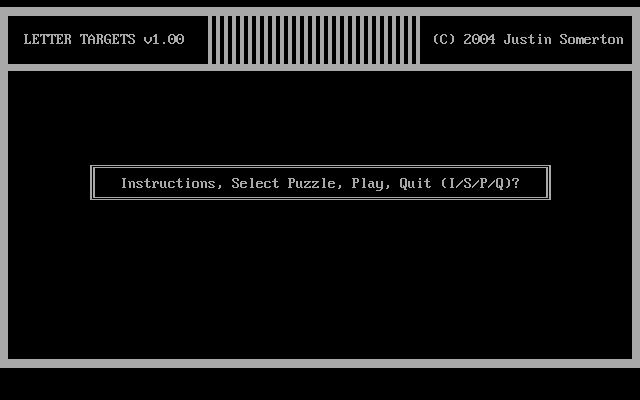Screen dimensions: 640x400
Task: Click the name Justin in the header
Action: (x=528, y=39)
